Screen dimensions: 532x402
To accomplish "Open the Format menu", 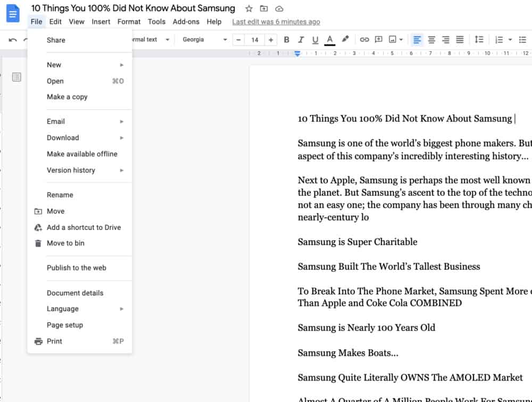I will [129, 22].
